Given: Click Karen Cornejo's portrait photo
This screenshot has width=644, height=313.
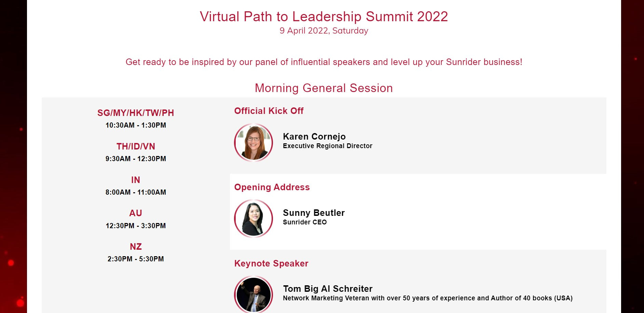Looking at the screenshot, I should click(x=254, y=142).
